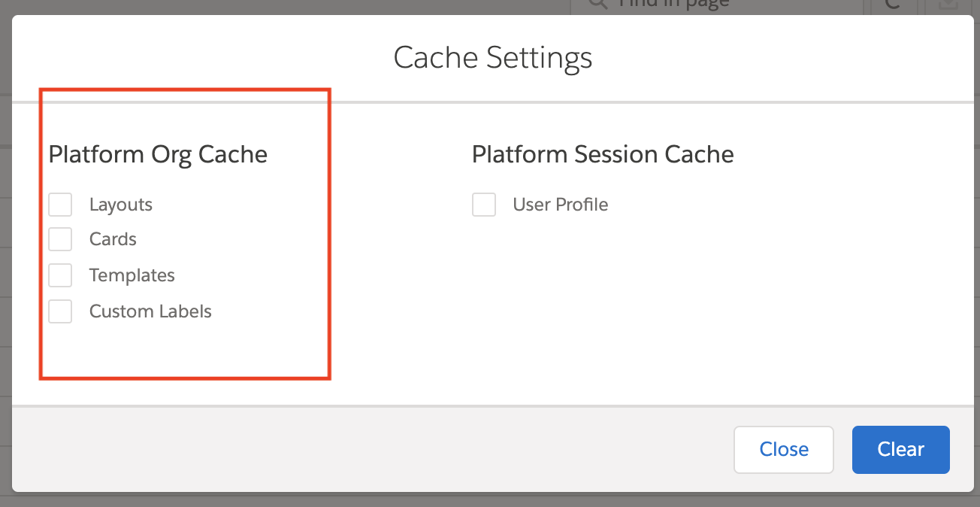Click the Platform Session Cache heading
The height and width of the screenshot is (507, 980).
coord(603,154)
